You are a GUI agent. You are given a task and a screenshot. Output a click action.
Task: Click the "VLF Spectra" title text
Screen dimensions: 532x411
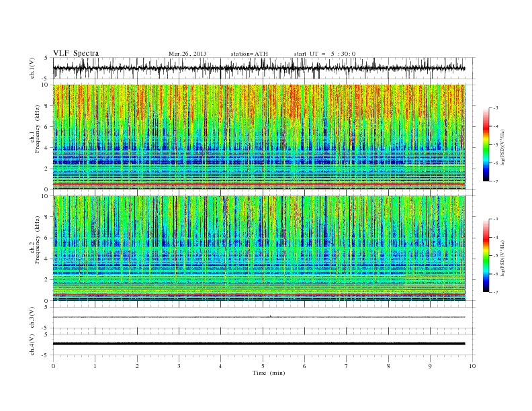(x=76, y=53)
